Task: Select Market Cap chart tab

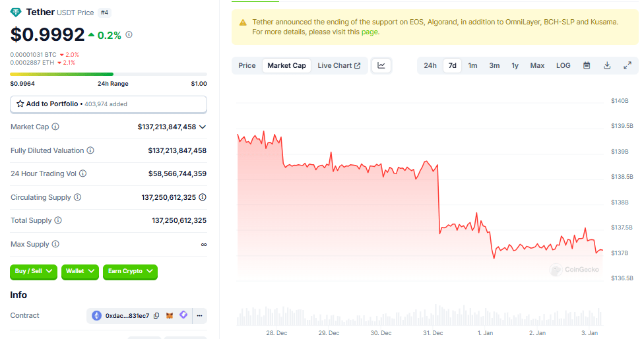Action: click(x=286, y=66)
